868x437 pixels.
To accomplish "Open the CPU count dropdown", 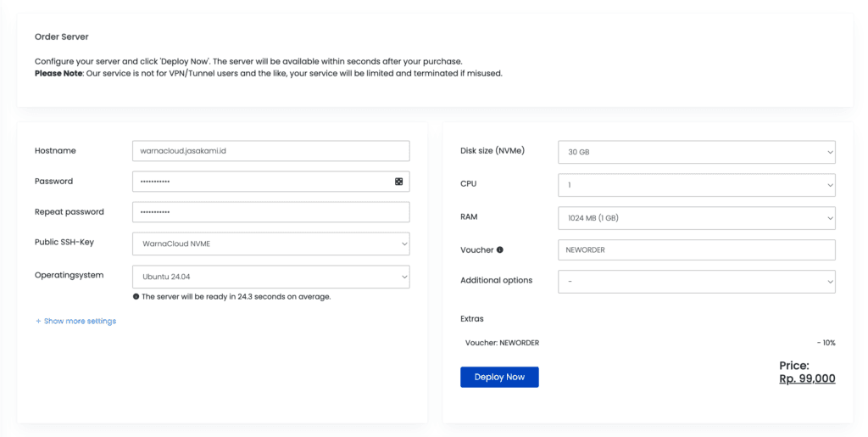I will coord(697,185).
